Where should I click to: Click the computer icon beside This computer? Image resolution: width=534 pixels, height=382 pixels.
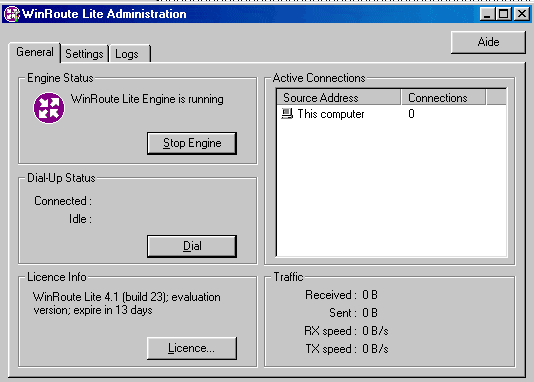[287, 114]
